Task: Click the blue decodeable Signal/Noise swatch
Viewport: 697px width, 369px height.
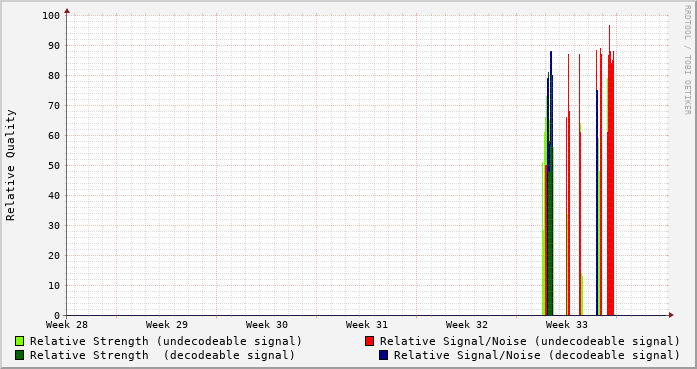Action: [x=383, y=355]
